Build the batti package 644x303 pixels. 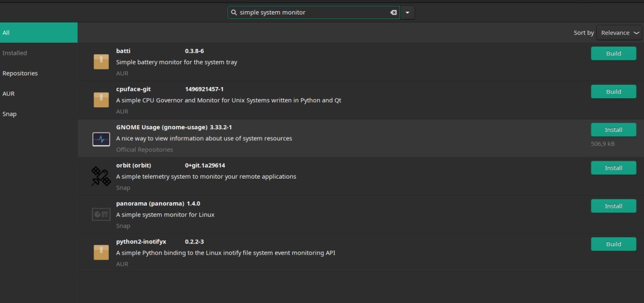[613, 53]
